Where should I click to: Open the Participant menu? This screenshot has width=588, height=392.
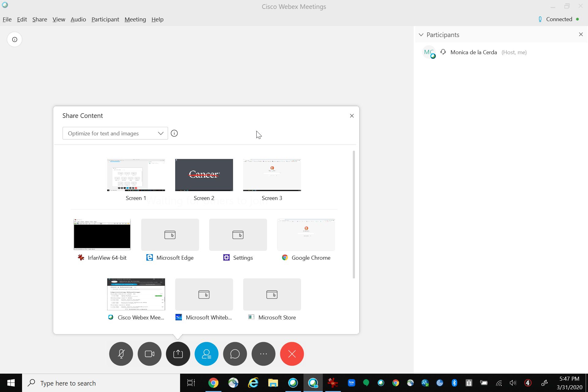(x=105, y=19)
